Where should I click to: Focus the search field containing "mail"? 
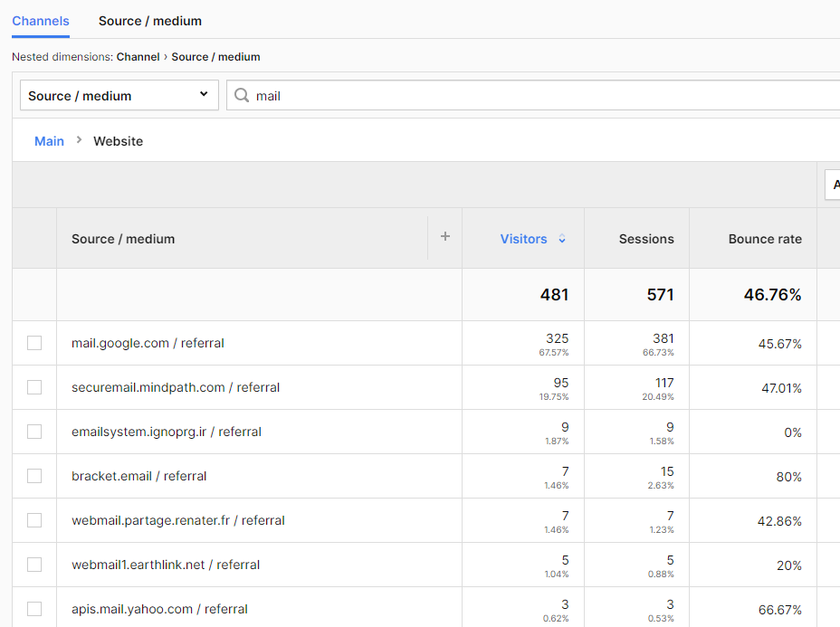543,96
